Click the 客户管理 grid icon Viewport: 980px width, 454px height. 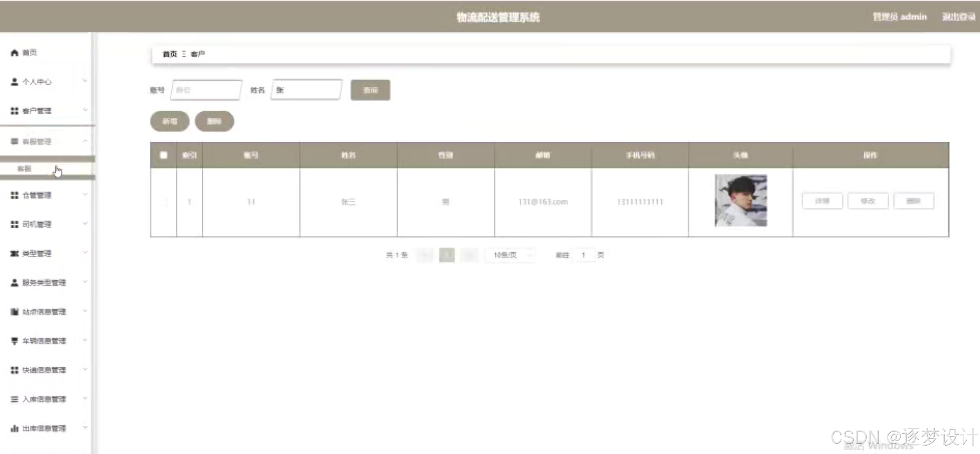tap(14, 110)
